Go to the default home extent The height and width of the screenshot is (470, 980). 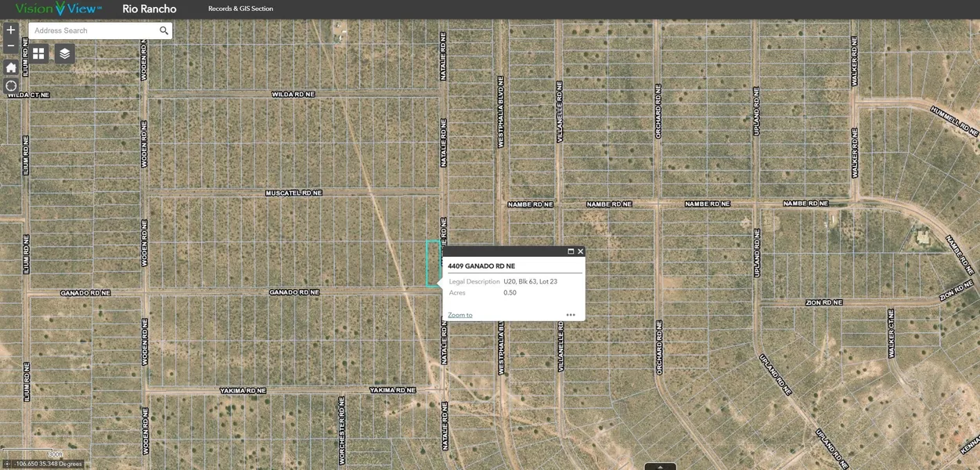(11, 67)
